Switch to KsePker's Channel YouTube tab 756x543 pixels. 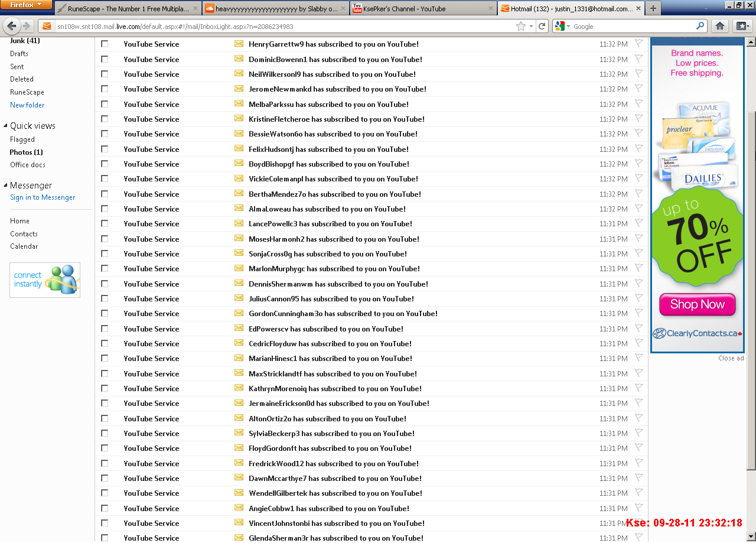[x=423, y=9]
